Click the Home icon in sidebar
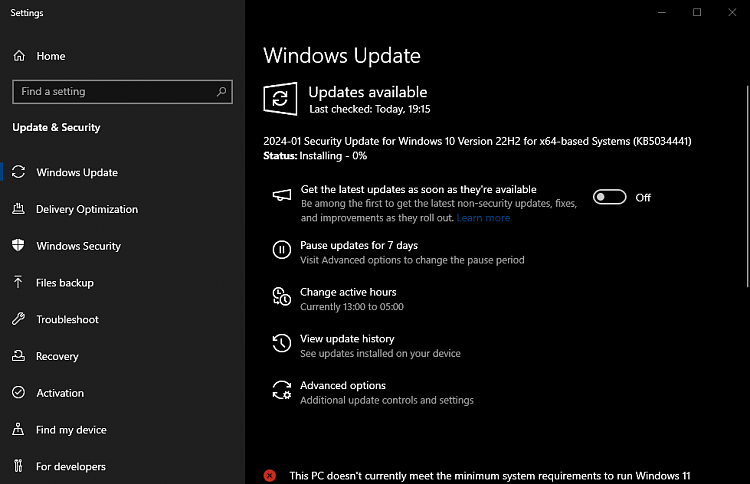The image size is (750, 484). point(18,56)
